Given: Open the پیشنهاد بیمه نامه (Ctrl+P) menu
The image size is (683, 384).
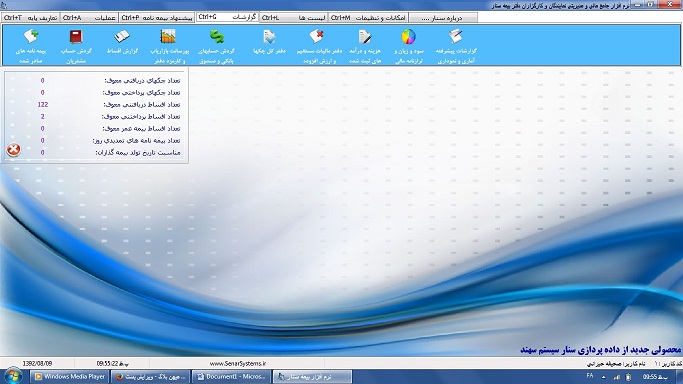Looking at the screenshot, I should 157,17.
